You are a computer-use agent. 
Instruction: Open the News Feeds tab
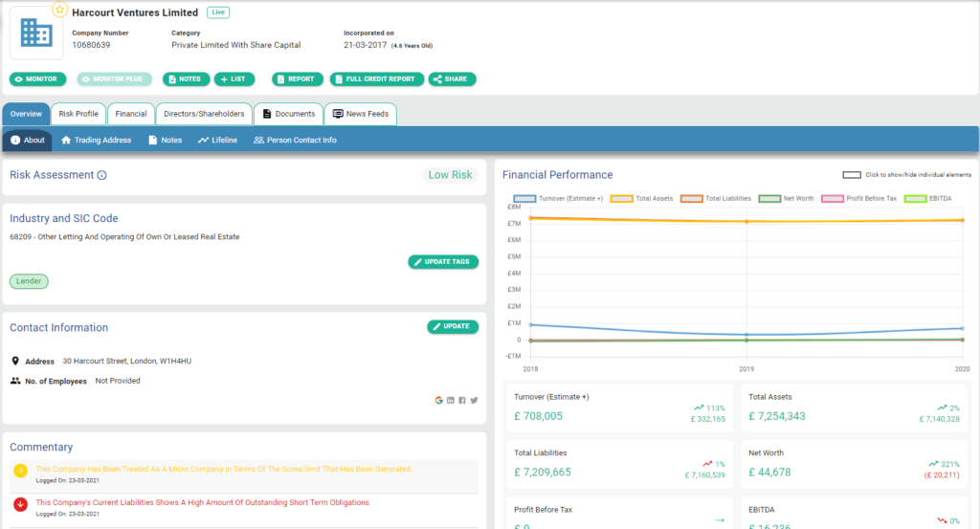tap(361, 114)
